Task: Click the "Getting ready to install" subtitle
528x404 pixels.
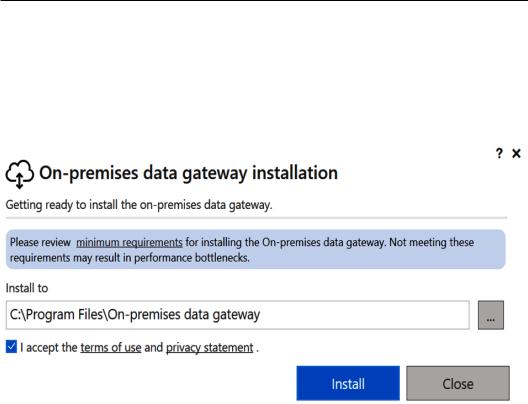Action: (x=139, y=205)
